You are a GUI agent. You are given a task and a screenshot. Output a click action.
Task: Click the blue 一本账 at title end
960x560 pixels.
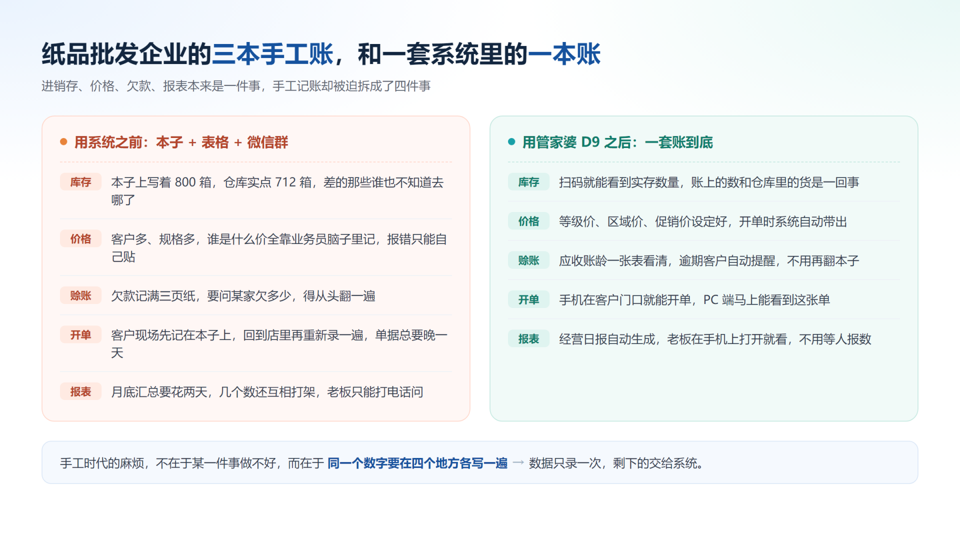[564, 54]
